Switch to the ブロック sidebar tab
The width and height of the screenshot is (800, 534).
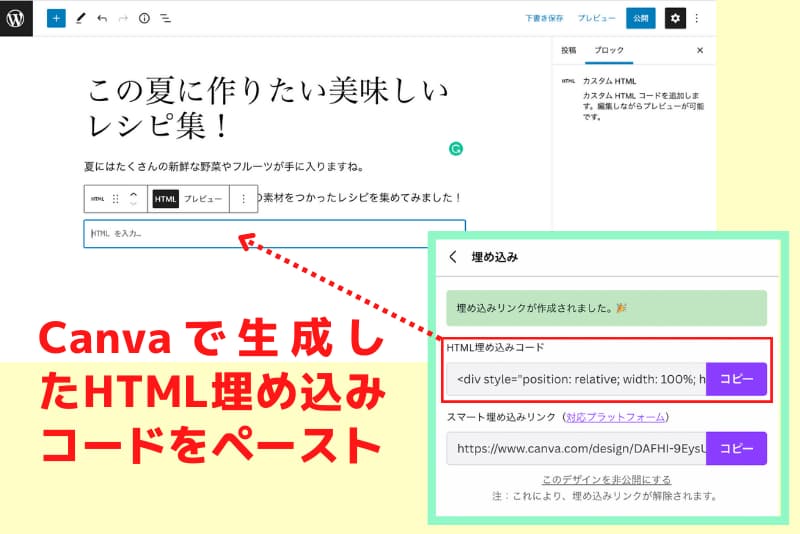click(x=609, y=50)
